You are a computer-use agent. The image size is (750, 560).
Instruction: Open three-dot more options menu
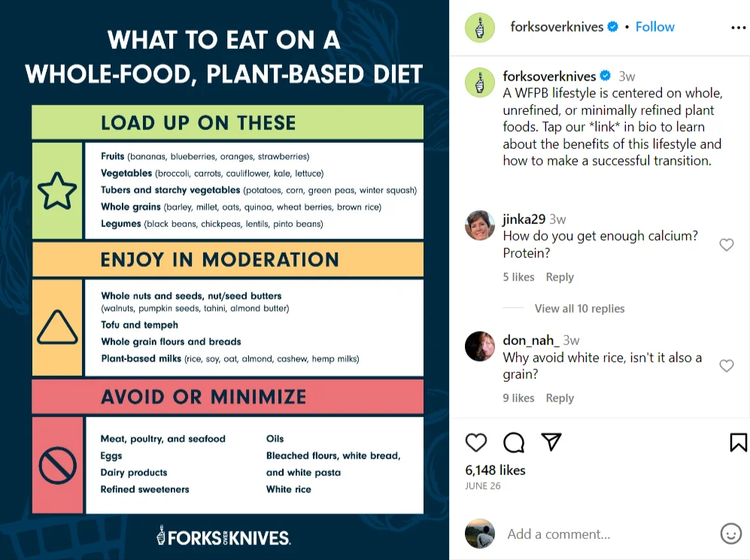[x=738, y=28]
